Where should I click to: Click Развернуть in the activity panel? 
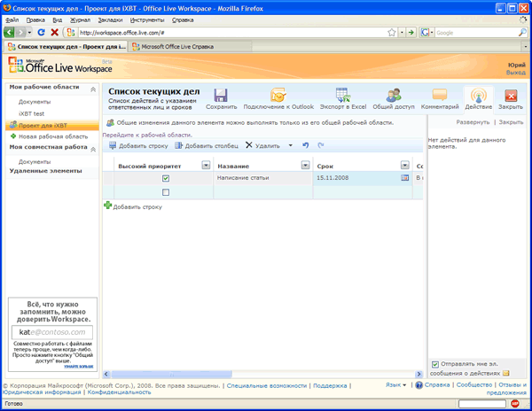[473, 122]
